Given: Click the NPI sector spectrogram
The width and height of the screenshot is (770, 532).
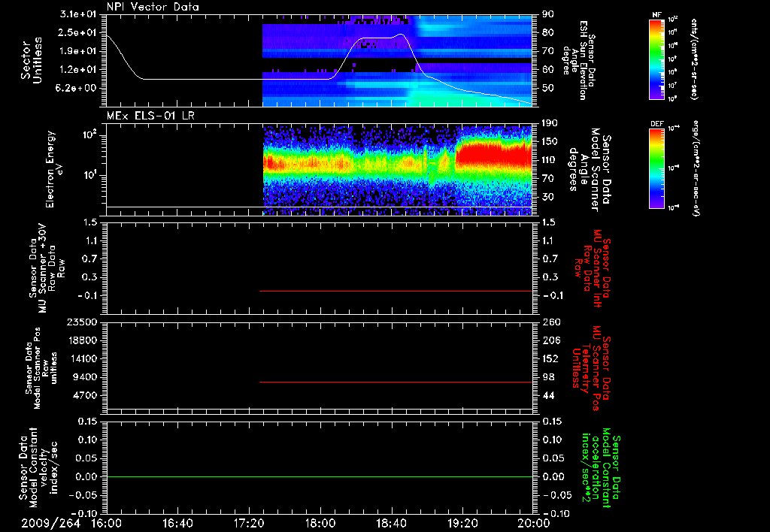Looking at the screenshot, I should [x=397, y=61].
